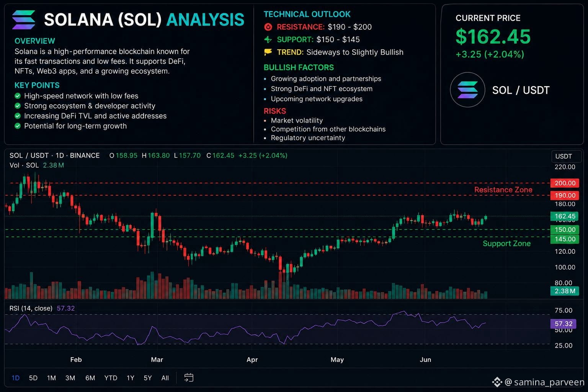Click the "KEY POINTS" heading

click(37, 85)
